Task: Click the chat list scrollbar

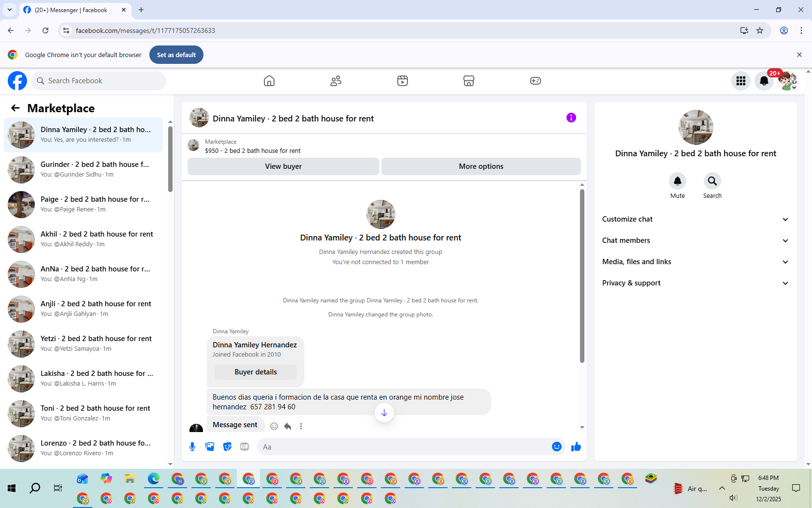Action: [x=170, y=159]
